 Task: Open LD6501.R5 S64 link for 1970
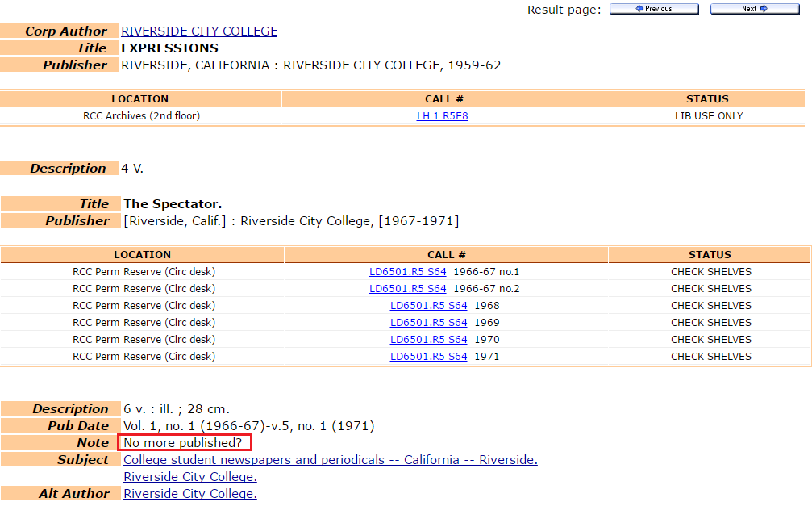(429, 340)
